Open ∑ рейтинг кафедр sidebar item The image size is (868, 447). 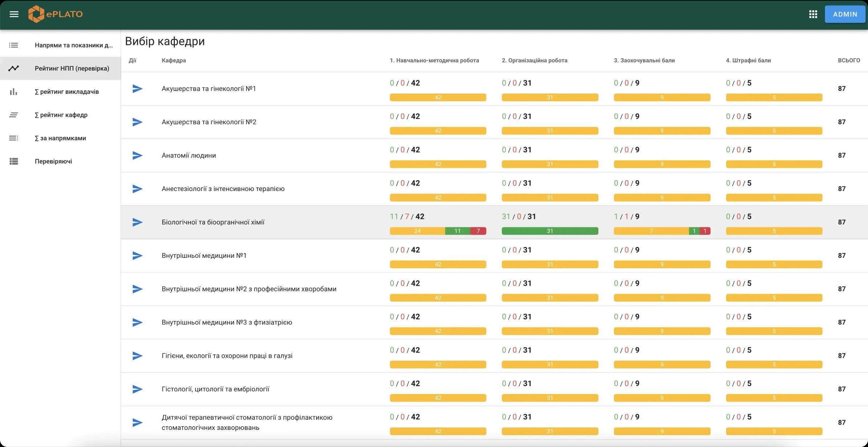coord(61,115)
